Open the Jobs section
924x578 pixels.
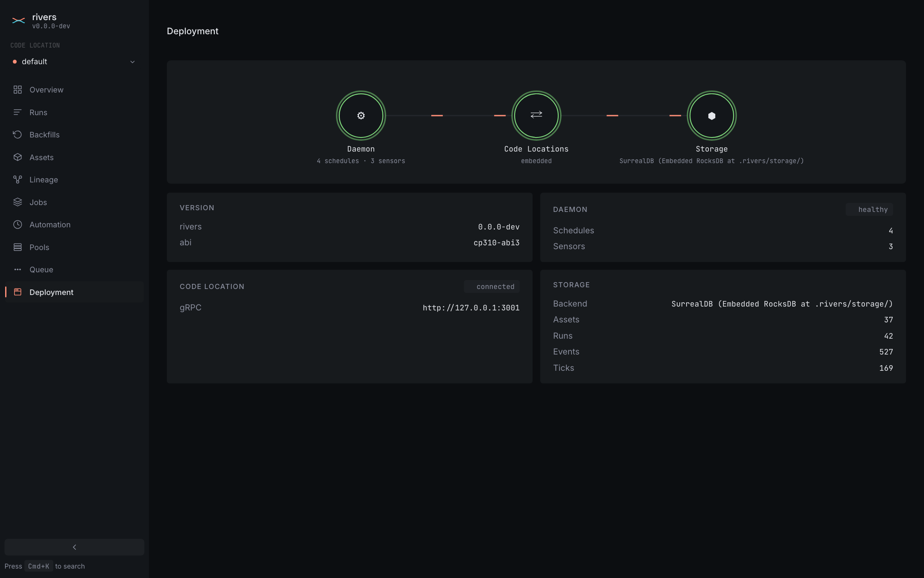(74, 202)
